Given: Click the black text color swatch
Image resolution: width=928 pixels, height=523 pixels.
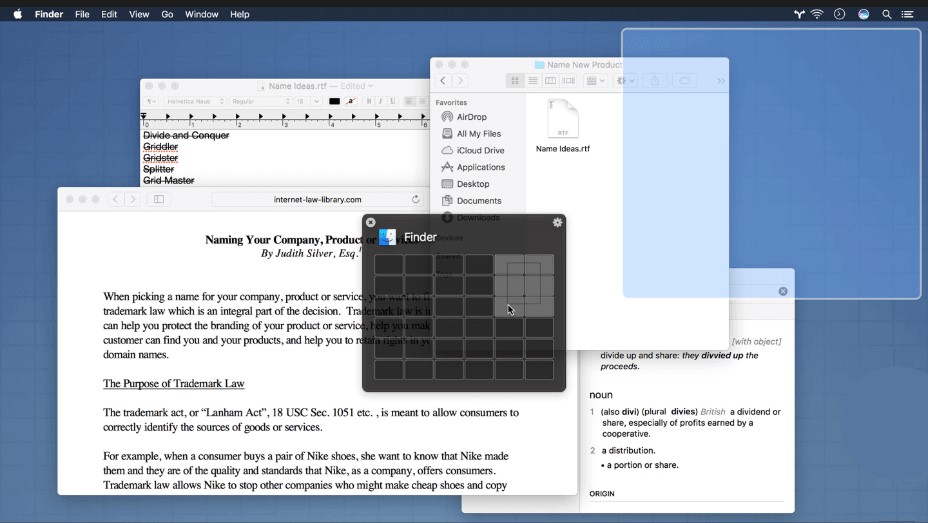Looking at the screenshot, I should point(334,101).
